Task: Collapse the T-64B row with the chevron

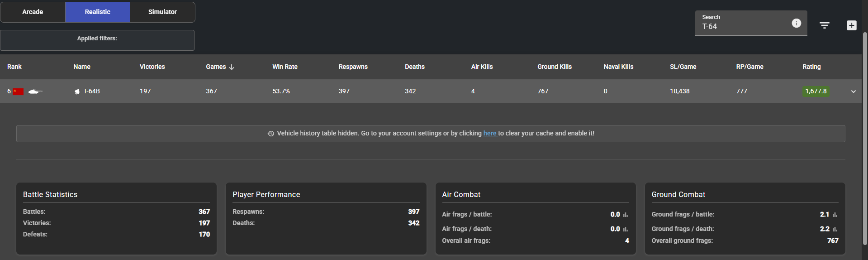Action: [853, 91]
